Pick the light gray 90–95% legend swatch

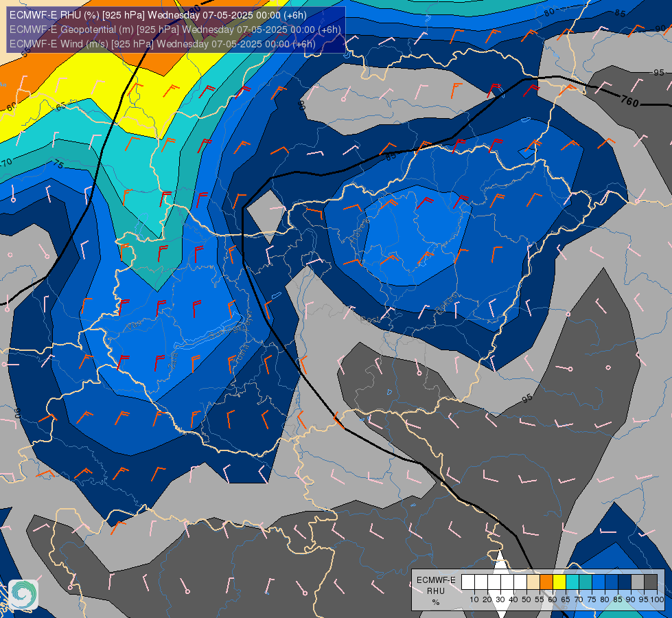click(x=637, y=582)
